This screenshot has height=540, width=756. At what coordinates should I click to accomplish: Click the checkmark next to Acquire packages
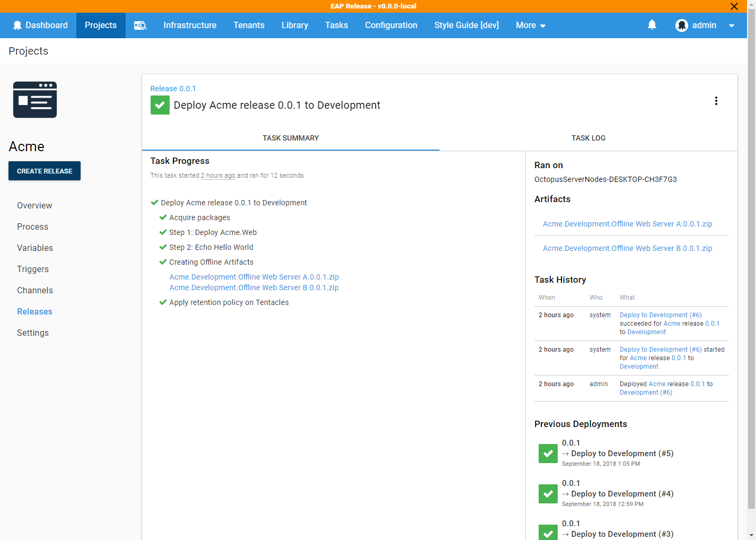(x=163, y=217)
